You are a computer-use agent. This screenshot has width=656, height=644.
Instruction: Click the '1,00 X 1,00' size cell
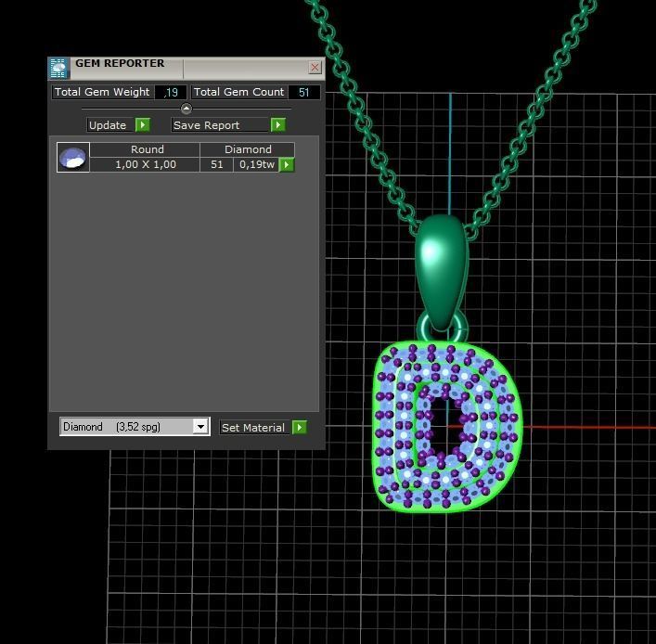[145, 164]
